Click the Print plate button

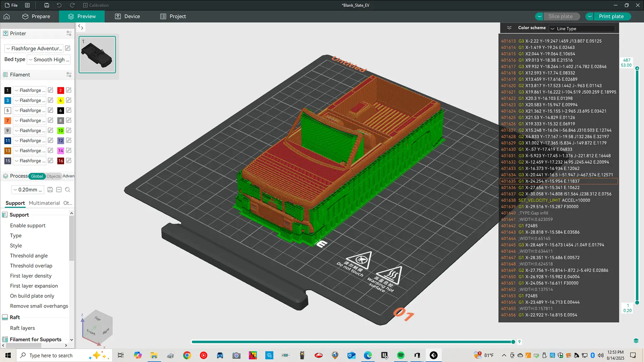tap(611, 16)
